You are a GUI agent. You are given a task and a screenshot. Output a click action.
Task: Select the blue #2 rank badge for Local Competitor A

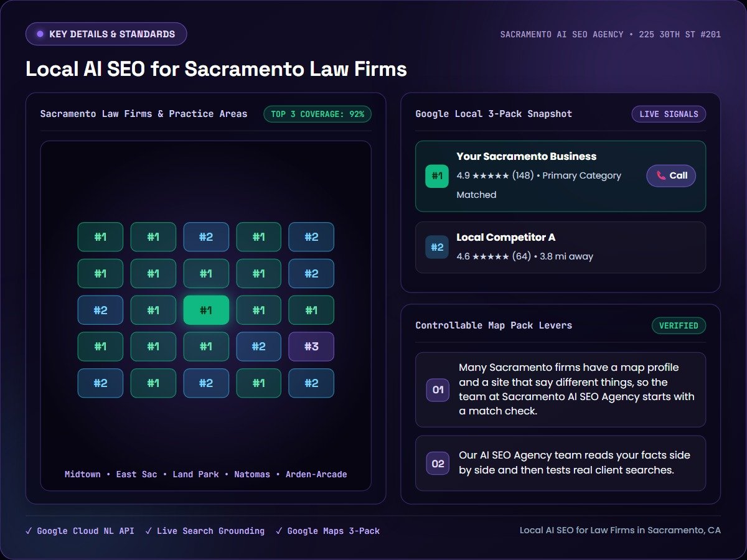tap(437, 247)
